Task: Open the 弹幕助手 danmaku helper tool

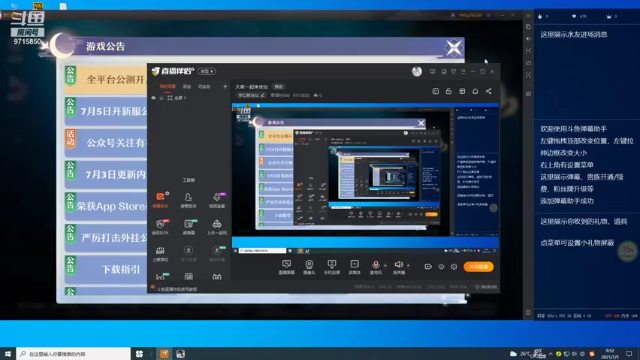Action: 160,200
